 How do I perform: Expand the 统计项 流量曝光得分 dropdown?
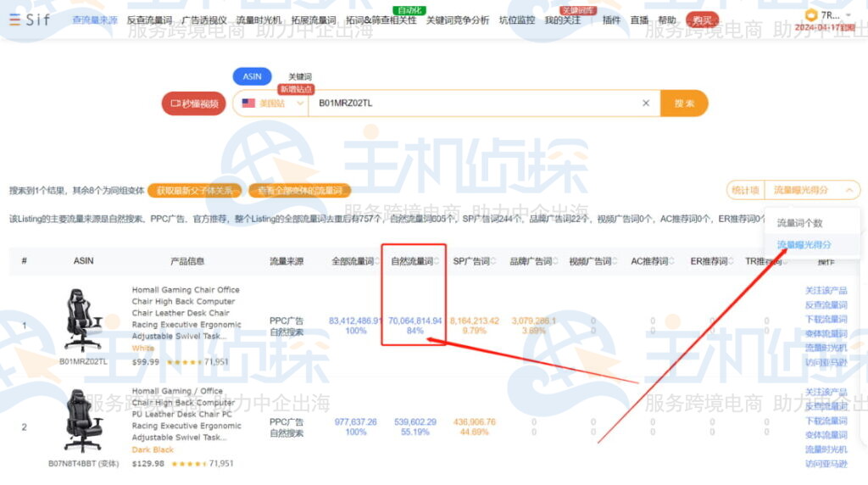(x=812, y=191)
